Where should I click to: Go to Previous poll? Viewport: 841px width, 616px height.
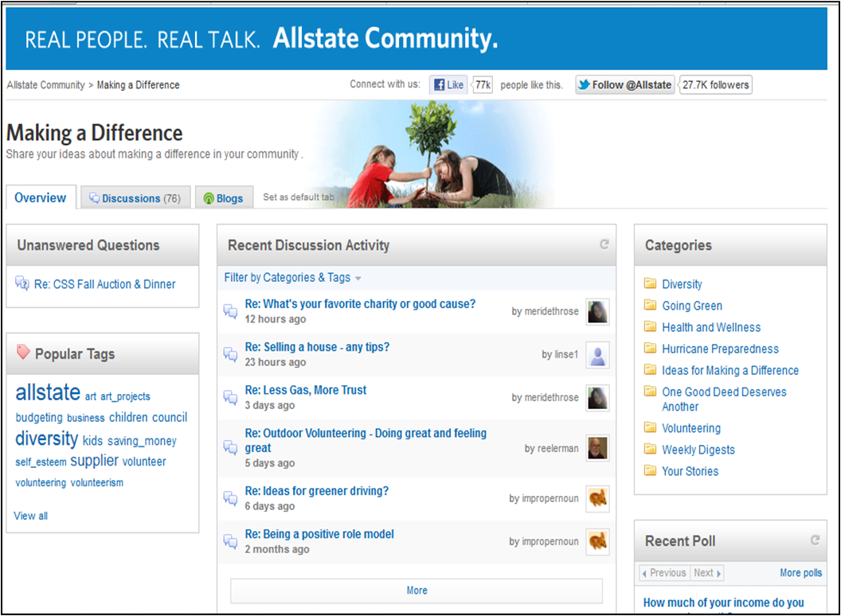(x=664, y=572)
